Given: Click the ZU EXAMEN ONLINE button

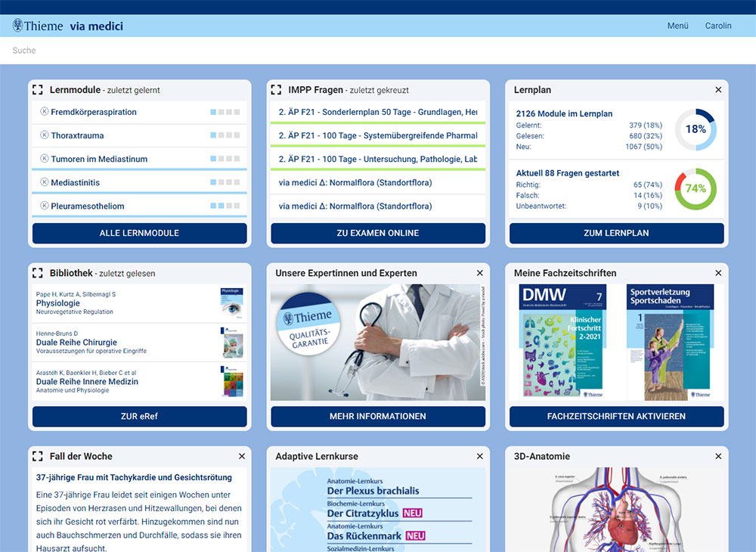Looking at the screenshot, I should pyautogui.click(x=378, y=233).
